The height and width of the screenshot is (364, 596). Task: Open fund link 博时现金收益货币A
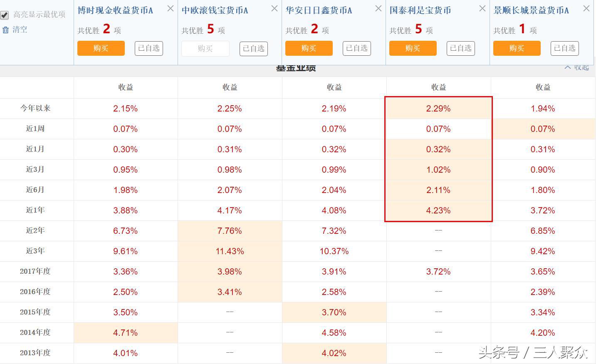tap(115, 10)
